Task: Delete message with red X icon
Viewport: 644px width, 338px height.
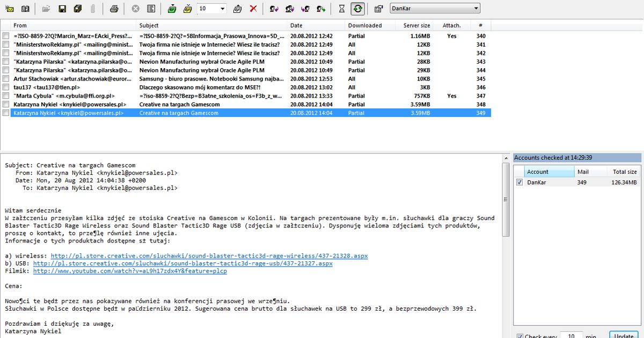Action: [253, 9]
